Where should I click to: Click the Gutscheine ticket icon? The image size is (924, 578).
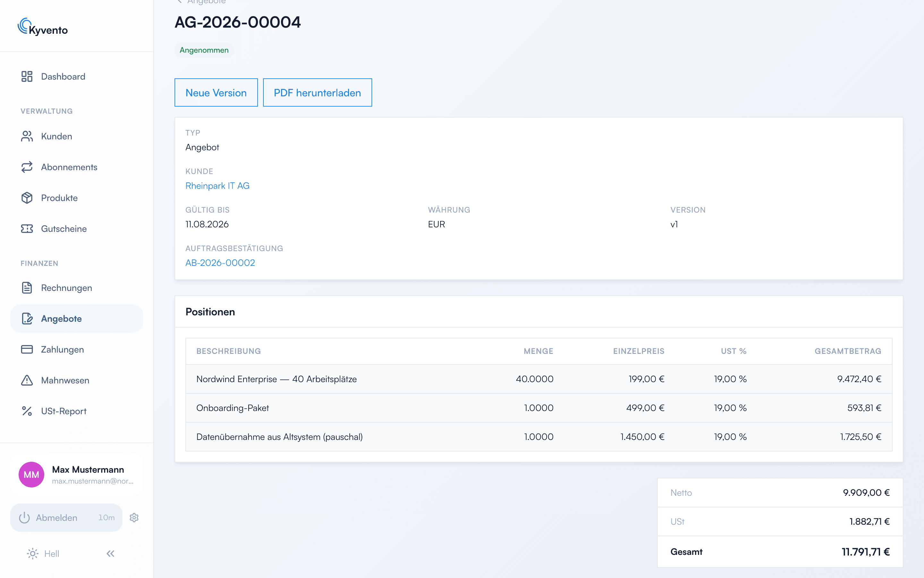(27, 229)
